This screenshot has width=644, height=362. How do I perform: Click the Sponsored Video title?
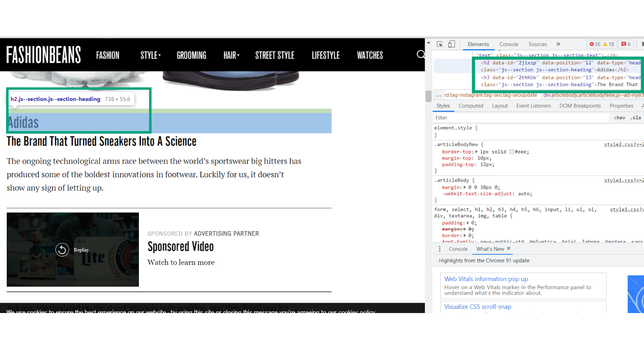tap(181, 247)
